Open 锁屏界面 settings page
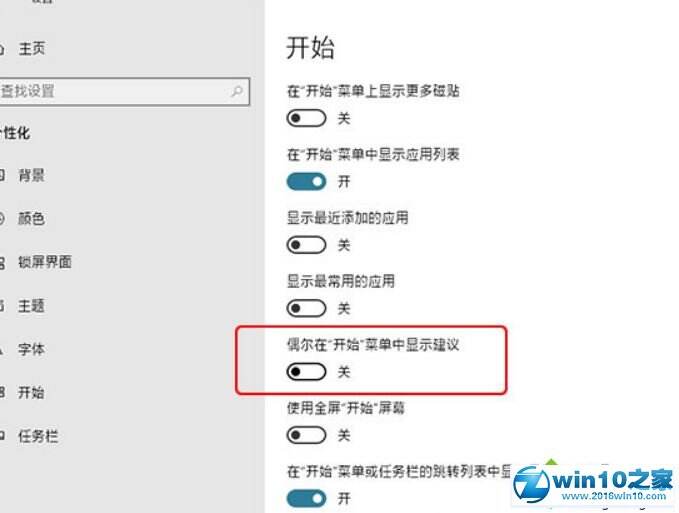 coord(45,262)
